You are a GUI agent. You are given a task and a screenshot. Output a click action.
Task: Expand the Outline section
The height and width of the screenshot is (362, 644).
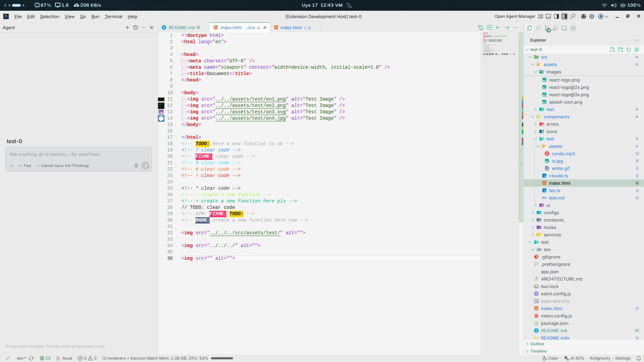pos(537,344)
